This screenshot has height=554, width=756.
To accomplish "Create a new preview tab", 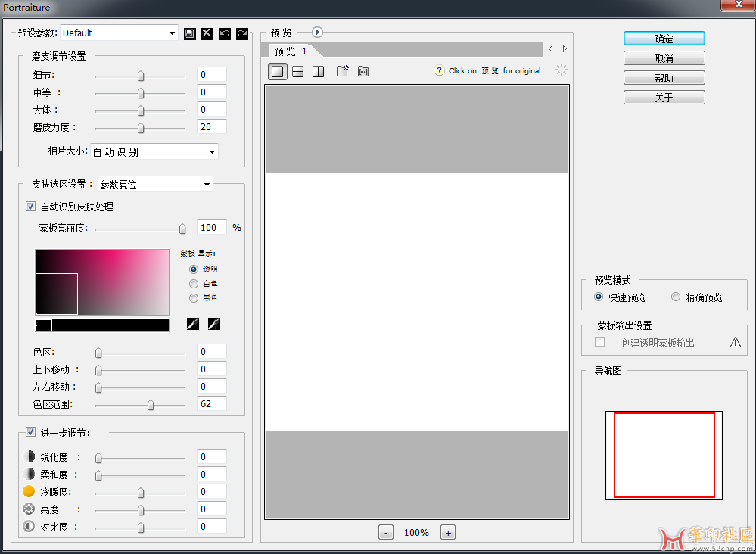I will pyautogui.click(x=342, y=70).
